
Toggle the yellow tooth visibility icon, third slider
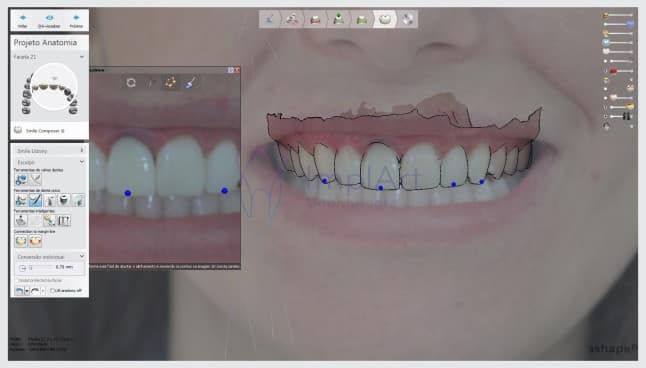tap(606, 33)
